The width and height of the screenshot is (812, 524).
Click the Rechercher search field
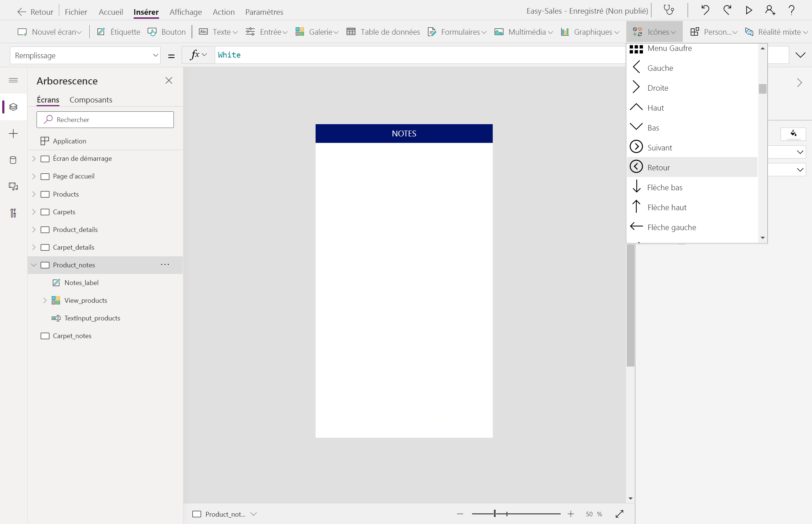point(105,119)
